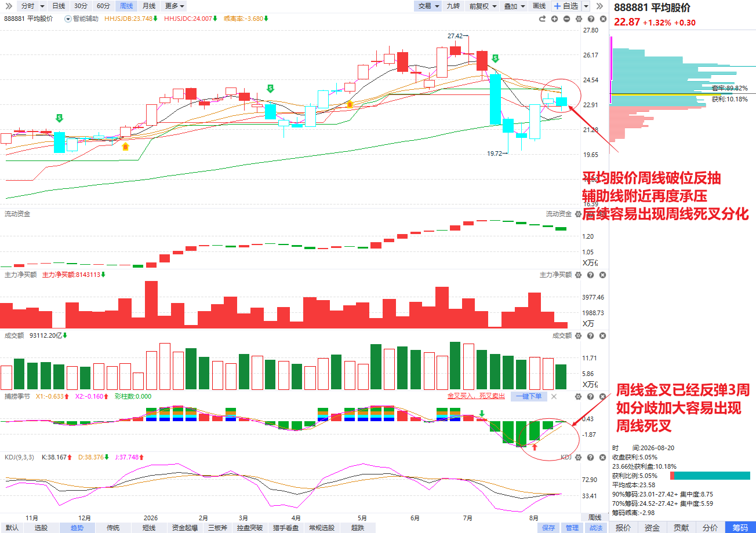Select the 三板斧 indicator template tab

[217, 528]
